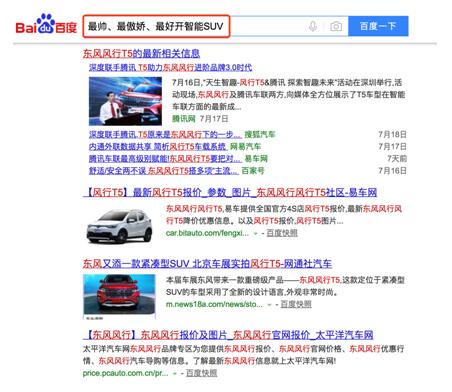Click the m.news18a.com/news/sto... URL text
452x392 pixels.
coord(214,304)
